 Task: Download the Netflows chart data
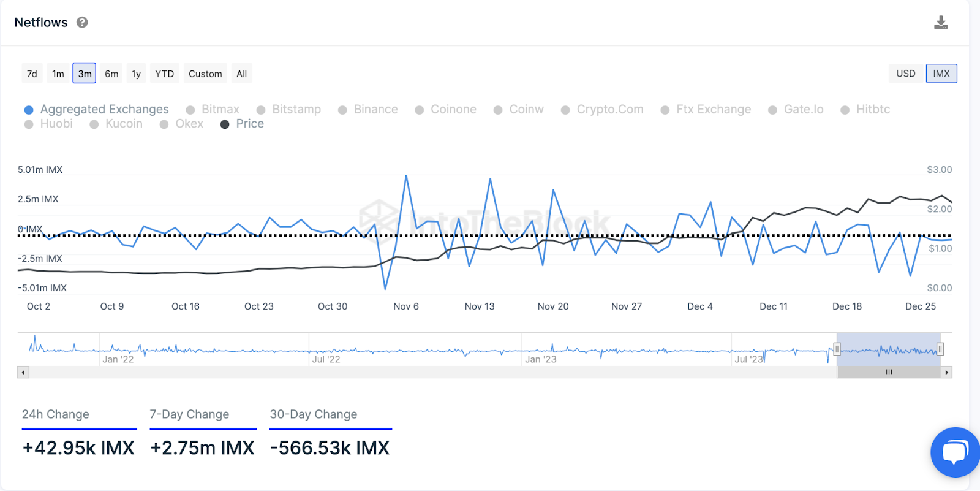tap(941, 23)
